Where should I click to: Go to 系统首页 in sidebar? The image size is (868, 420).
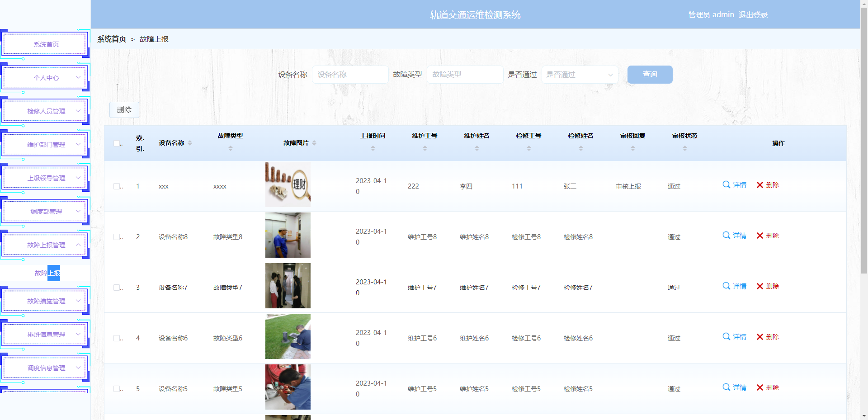[45, 44]
